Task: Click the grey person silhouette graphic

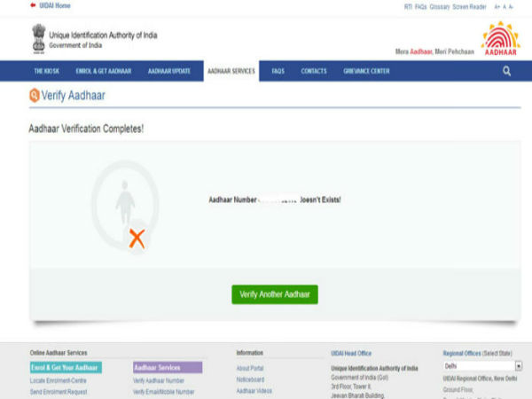Action: (125, 202)
